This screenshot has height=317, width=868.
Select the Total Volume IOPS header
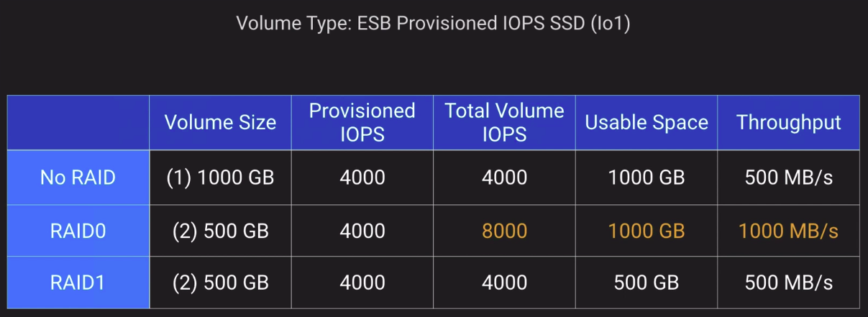(x=504, y=122)
